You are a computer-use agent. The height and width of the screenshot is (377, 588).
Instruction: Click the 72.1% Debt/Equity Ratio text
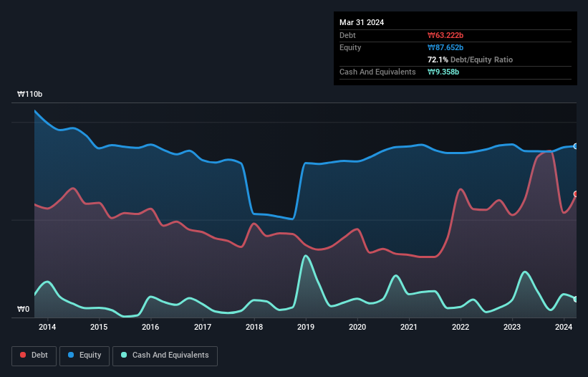471,59
